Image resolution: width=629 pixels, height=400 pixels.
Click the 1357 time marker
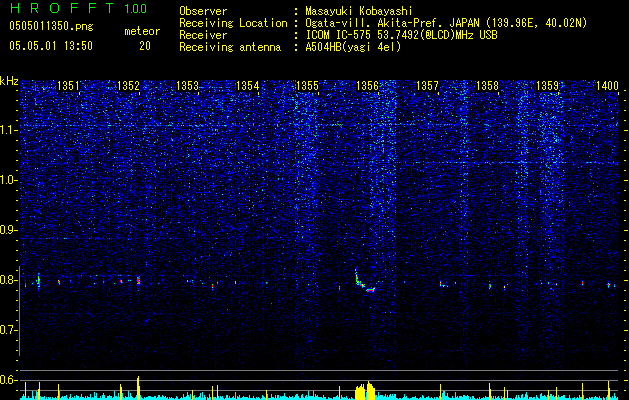click(428, 86)
